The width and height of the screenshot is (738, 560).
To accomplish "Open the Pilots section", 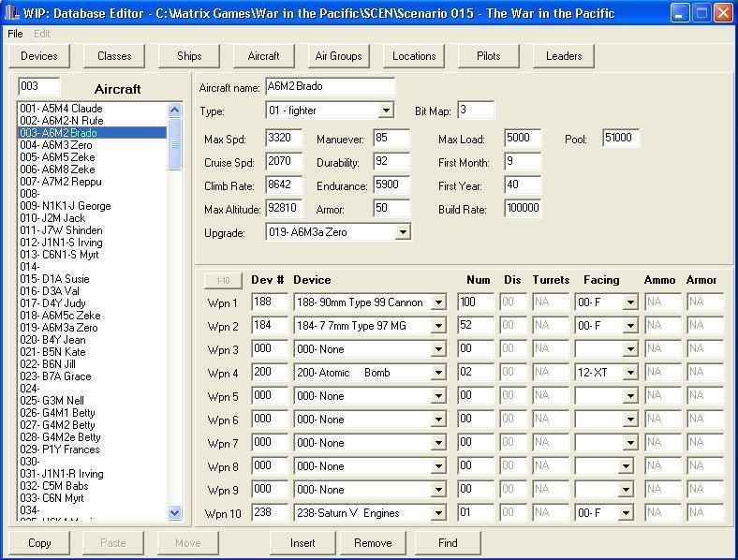I will point(489,56).
